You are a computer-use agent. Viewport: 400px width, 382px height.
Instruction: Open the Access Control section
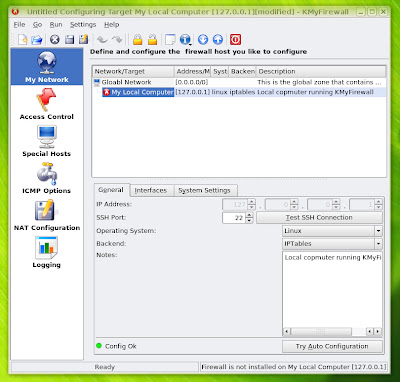pyautogui.click(x=47, y=104)
